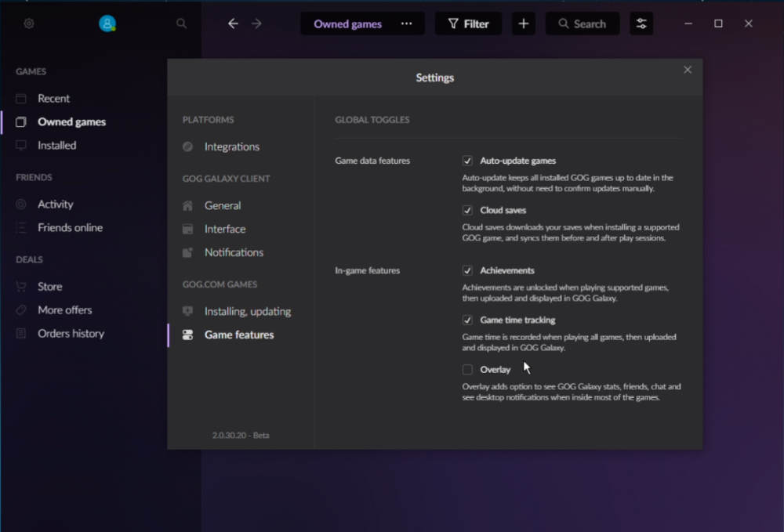Image resolution: width=784 pixels, height=532 pixels.
Task: Enable the Overlay checkbox
Action: 468,369
